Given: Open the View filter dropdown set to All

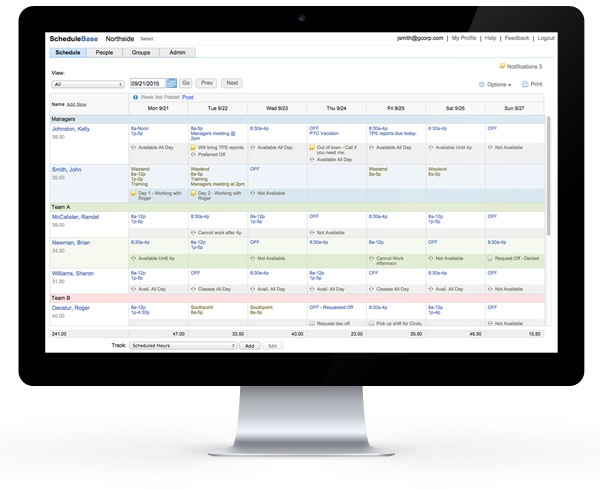Looking at the screenshot, I should [86, 84].
